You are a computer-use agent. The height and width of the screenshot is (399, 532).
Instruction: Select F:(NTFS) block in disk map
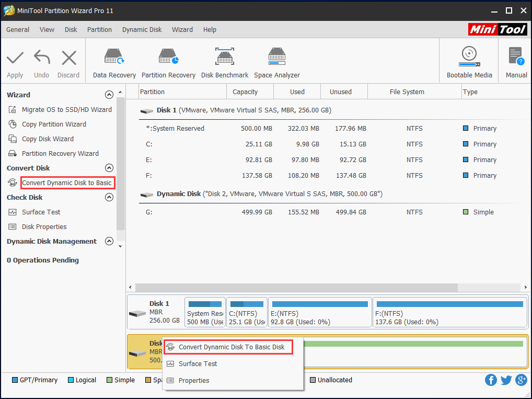pyautogui.click(x=449, y=312)
